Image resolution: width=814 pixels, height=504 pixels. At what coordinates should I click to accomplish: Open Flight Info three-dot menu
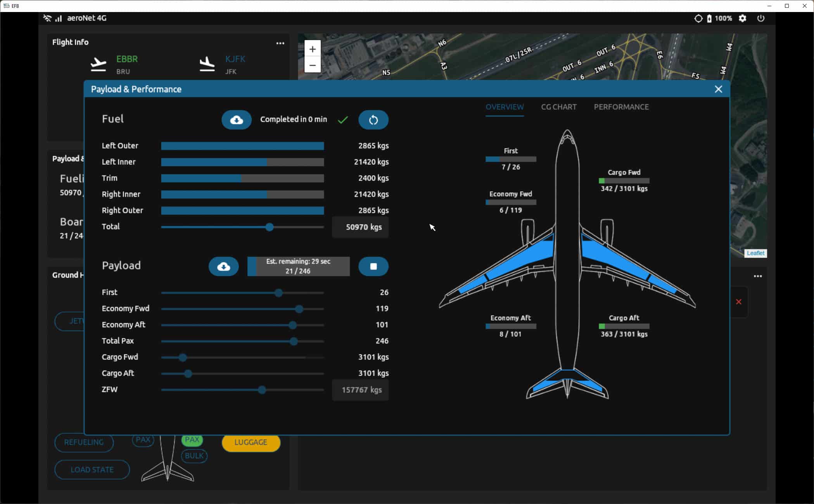point(280,43)
